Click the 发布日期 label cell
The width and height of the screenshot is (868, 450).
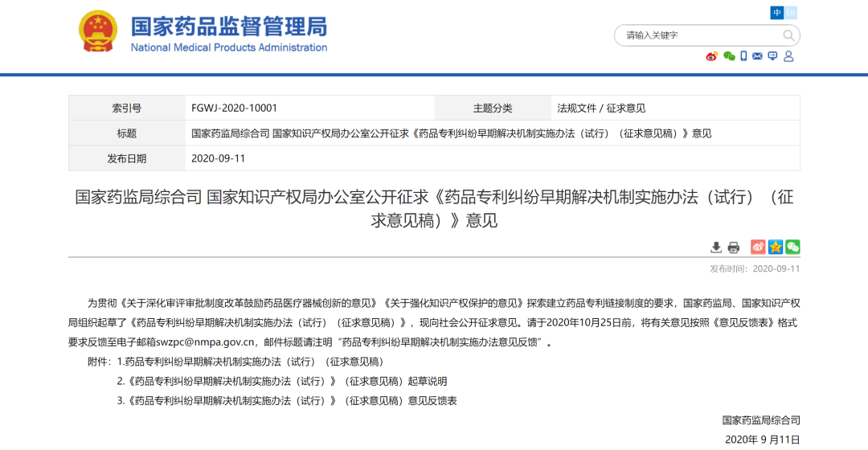point(127,158)
